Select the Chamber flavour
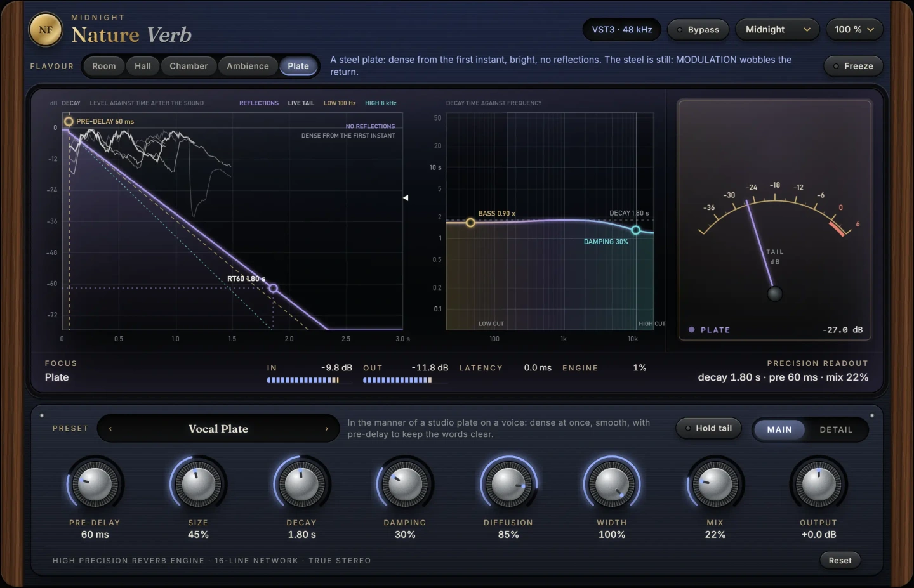 click(189, 66)
